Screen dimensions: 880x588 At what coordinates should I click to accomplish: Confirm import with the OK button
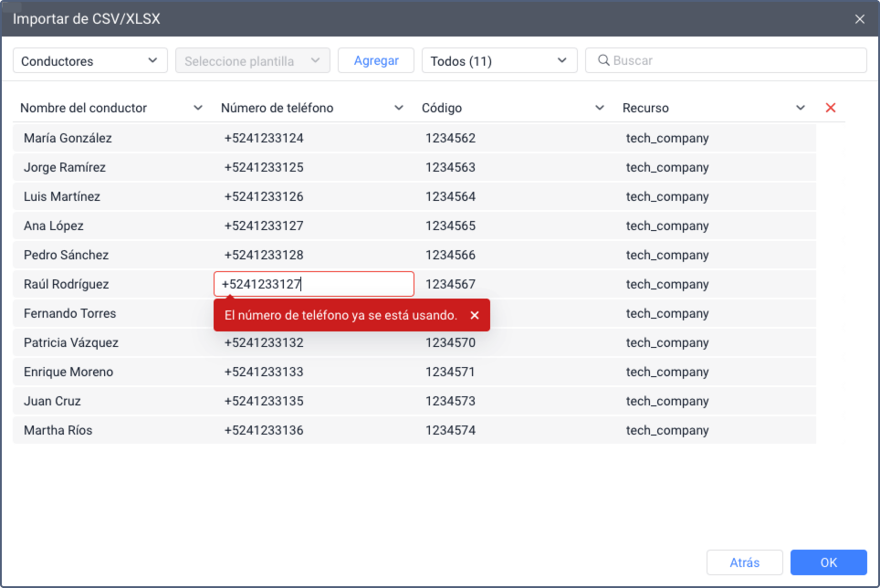pyautogui.click(x=828, y=562)
